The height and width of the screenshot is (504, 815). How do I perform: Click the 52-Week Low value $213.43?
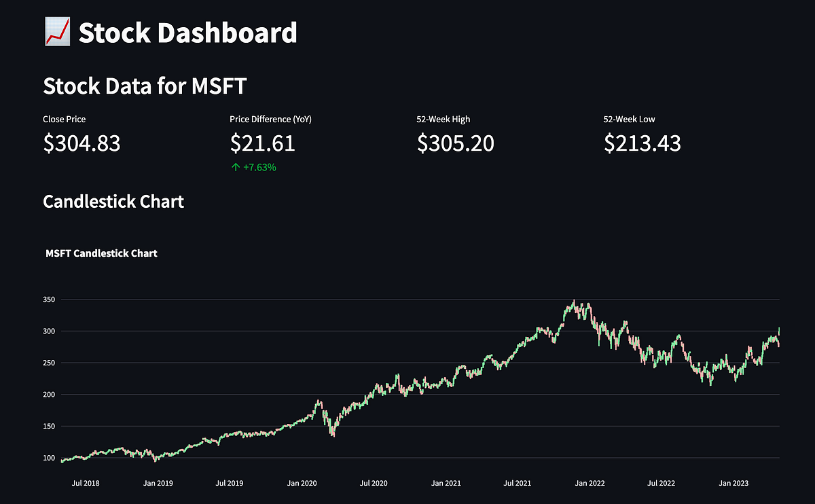tap(642, 143)
